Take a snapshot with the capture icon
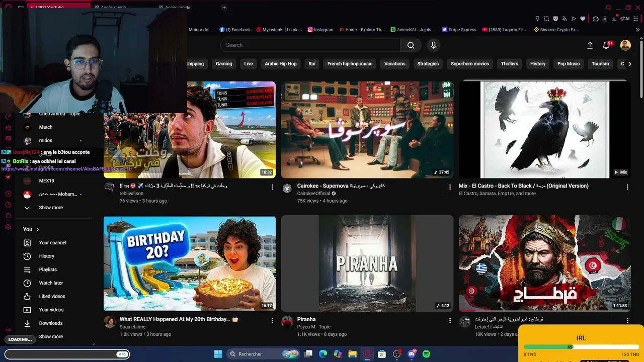Screen dimensions: 644x362 click(546, 19)
